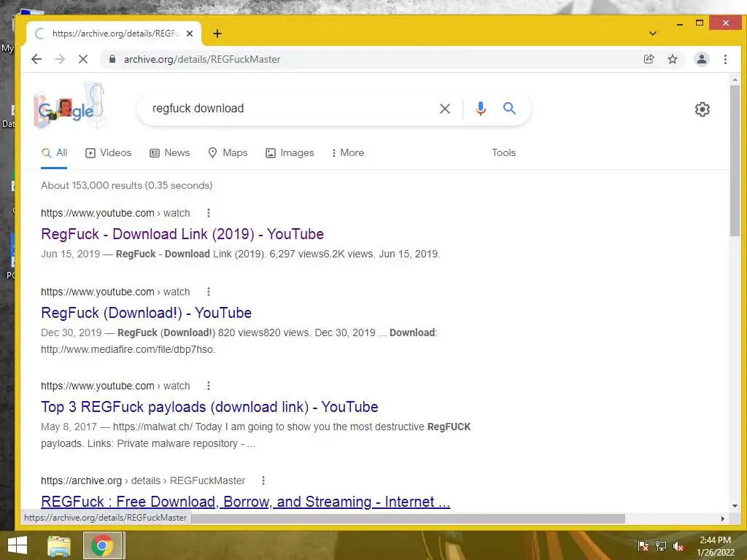Click the vertical scrollbar thumb

click(735, 160)
